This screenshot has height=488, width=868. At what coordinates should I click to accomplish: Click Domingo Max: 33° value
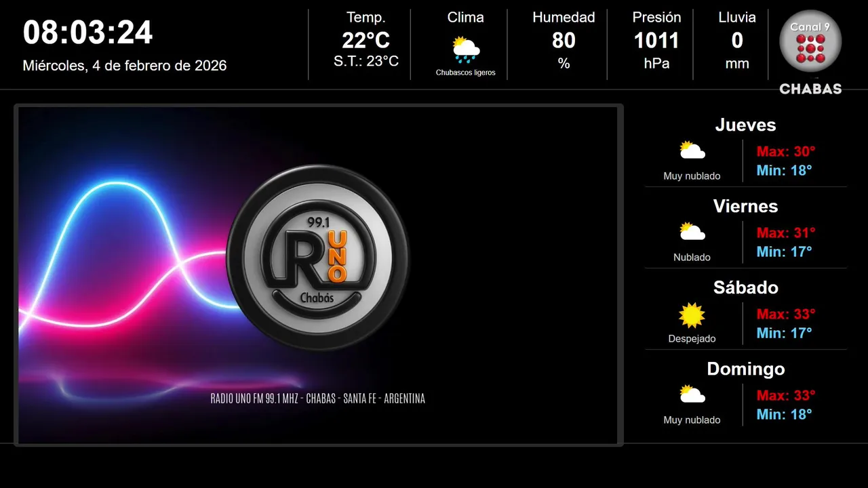tap(786, 395)
